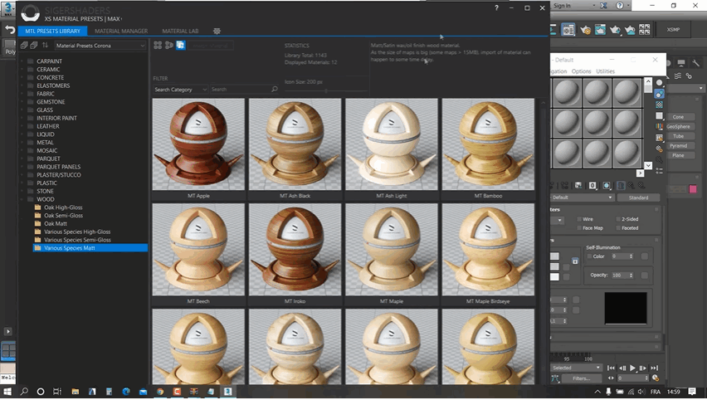Open the material name dropdown showing Default
The width and height of the screenshot is (707, 400).
pyautogui.click(x=582, y=198)
